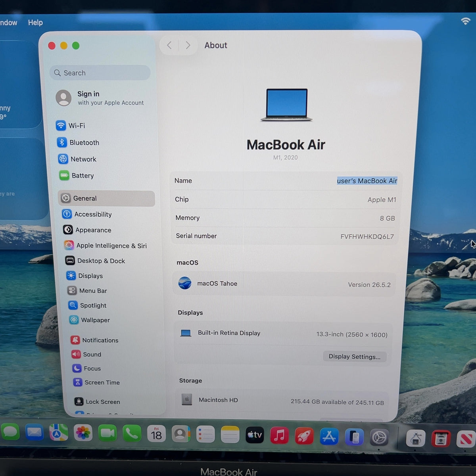Go forward with the right chevron
The image size is (476, 476).
point(188,45)
